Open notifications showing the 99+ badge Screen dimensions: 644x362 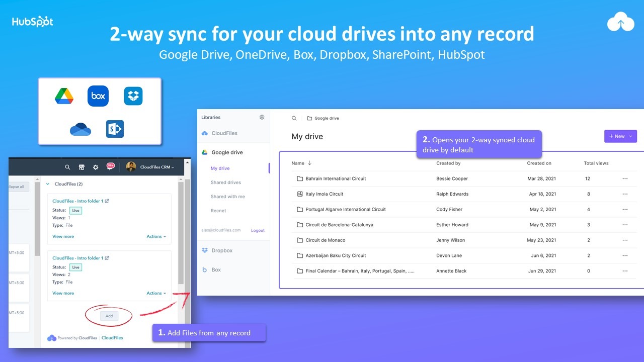tap(110, 166)
